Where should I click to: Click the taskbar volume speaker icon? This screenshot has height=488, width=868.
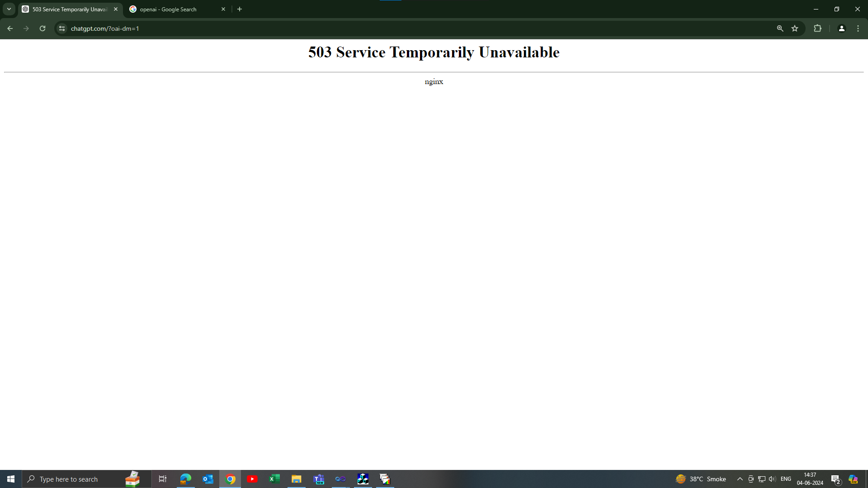click(772, 479)
